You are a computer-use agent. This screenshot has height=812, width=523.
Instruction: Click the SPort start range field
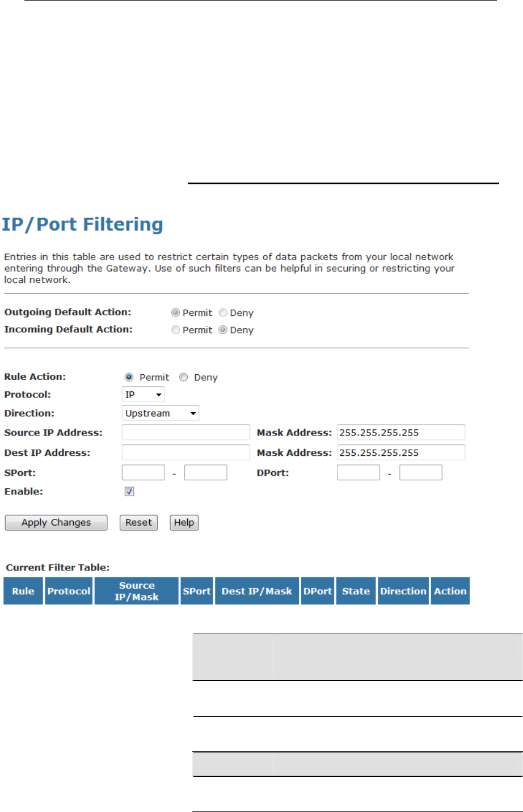click(x=143, y=473)
